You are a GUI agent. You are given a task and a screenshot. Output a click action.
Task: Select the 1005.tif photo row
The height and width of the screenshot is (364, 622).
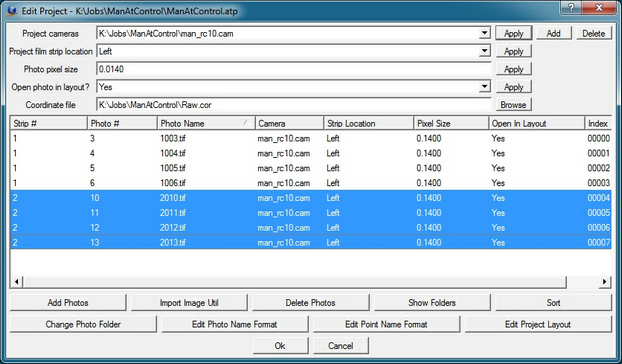click(311, 168)
